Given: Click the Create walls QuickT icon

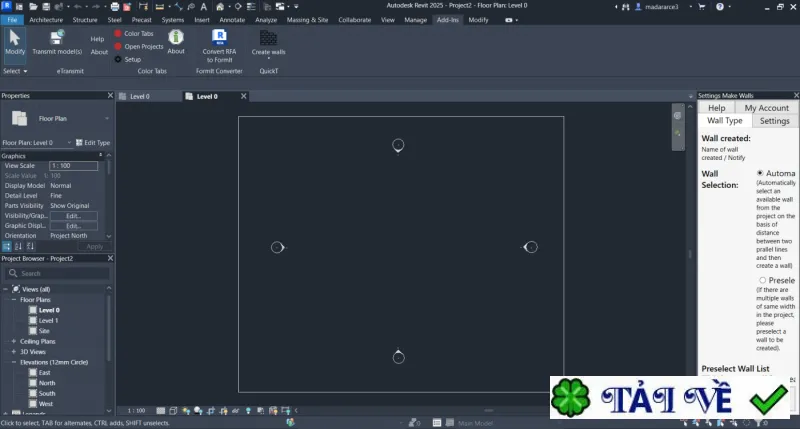Looking at the screenshot, I should [x=268, y=38].
